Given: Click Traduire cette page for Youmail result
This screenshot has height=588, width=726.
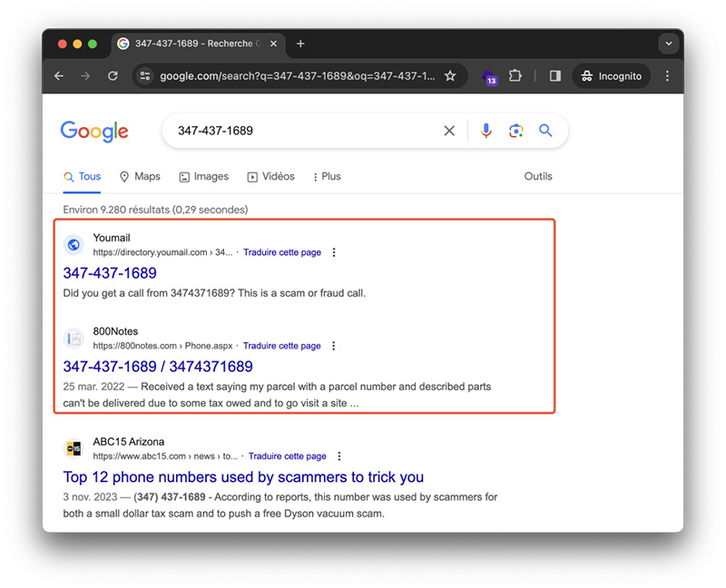Looking at the screenshot, I should coord(282,252).
